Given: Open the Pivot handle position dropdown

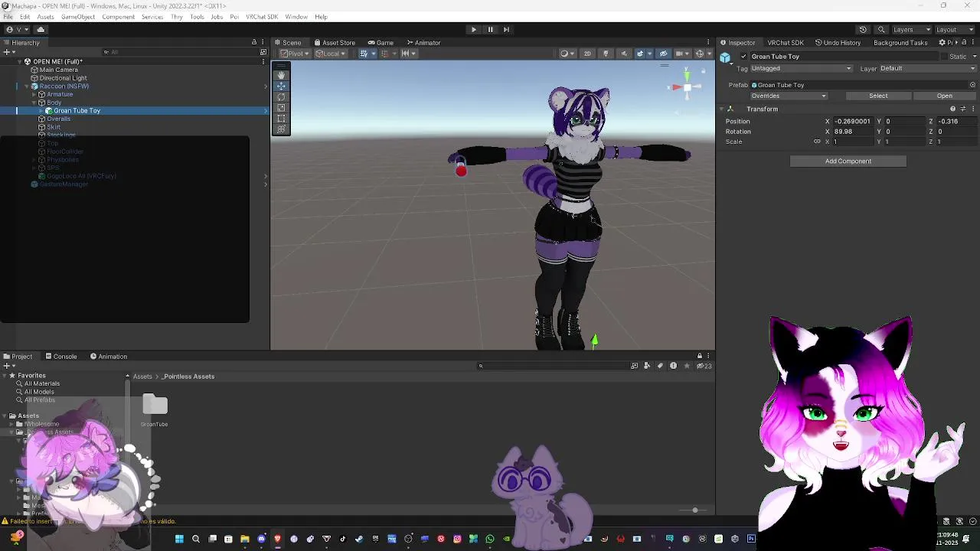Looking at the screenshot, I should pos(295,54).
